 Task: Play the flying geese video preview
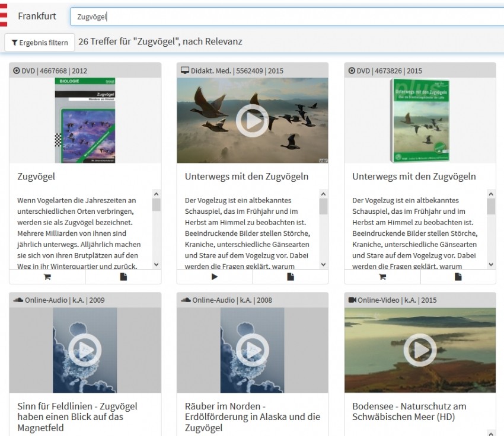coord(252,120)
